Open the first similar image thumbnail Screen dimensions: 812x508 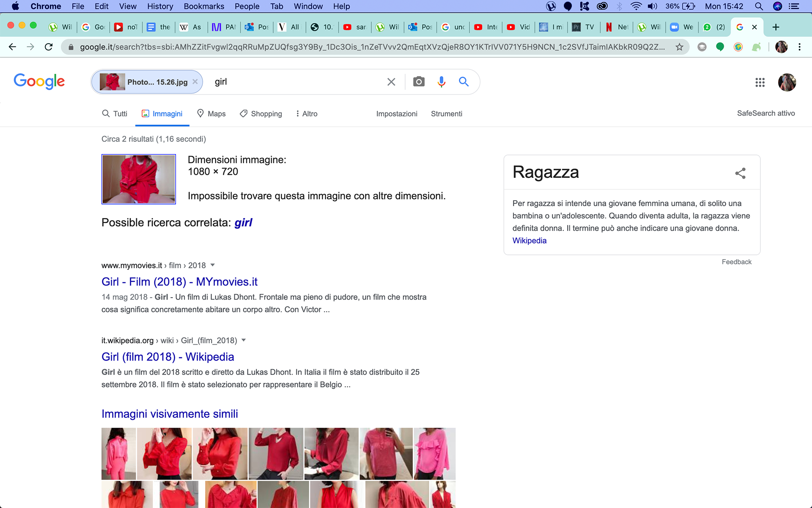118,453
